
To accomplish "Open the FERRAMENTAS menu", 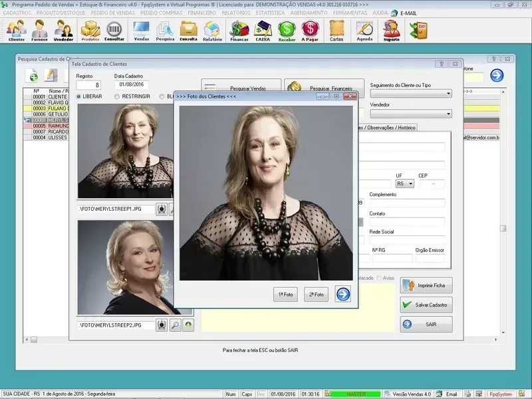I will [x=350, y=13].
